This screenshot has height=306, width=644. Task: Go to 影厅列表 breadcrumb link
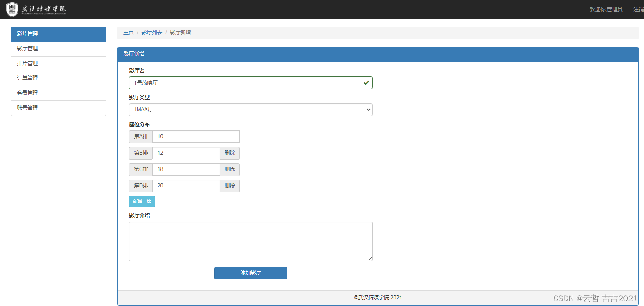tap(151, 32)
